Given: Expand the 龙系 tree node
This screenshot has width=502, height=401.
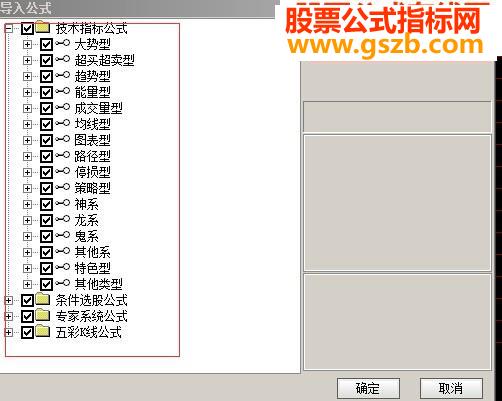Looking at the screenshot, I should pyautogui.click(x=28, y=221).
